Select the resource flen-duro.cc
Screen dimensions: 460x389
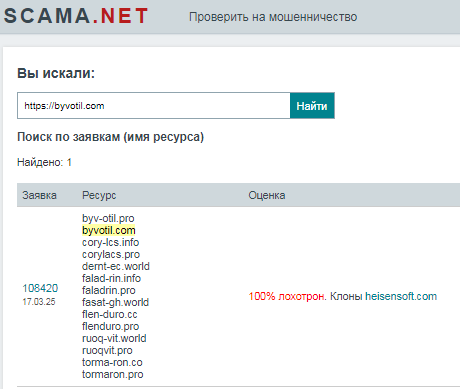pyautogui.click(x=110, y=314)
